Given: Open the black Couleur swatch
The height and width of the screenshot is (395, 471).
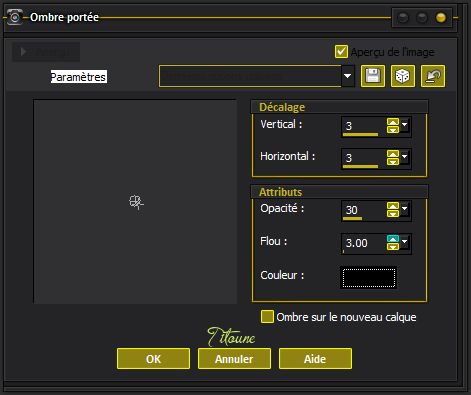Looking at the screenshot, I should pos(369,278).
